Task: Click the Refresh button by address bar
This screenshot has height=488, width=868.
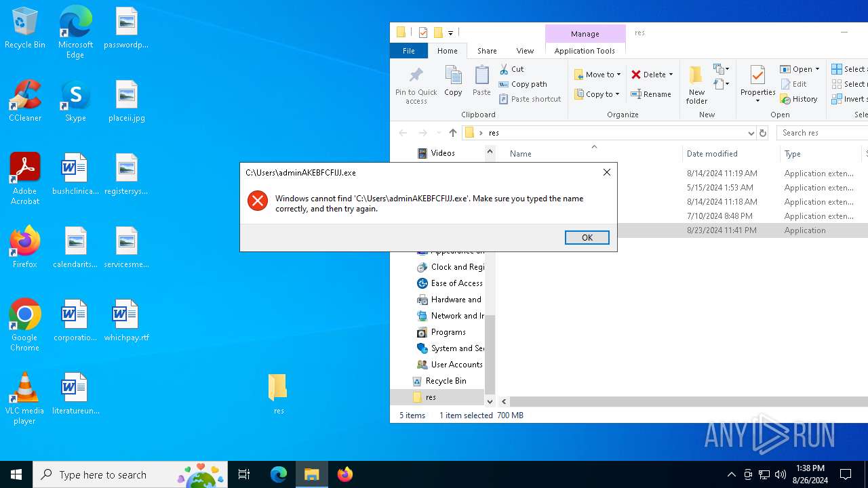Action: click(x=763, y=133)
